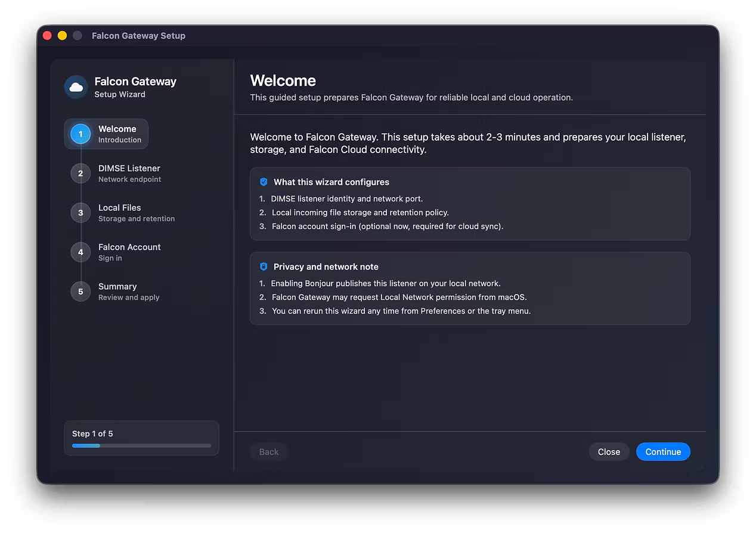Select the step 4 numbered circle
This screenshot has width=756, height=533.
point(80,252)
